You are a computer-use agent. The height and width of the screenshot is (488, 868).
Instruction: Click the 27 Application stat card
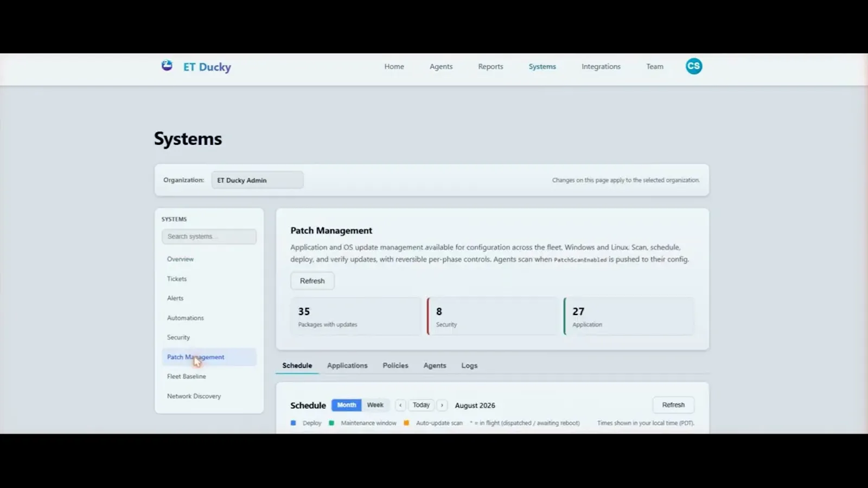(x=629, y=316)
